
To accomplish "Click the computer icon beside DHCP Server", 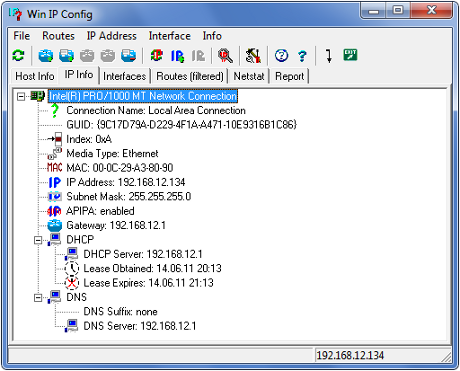I will (72, 254).
